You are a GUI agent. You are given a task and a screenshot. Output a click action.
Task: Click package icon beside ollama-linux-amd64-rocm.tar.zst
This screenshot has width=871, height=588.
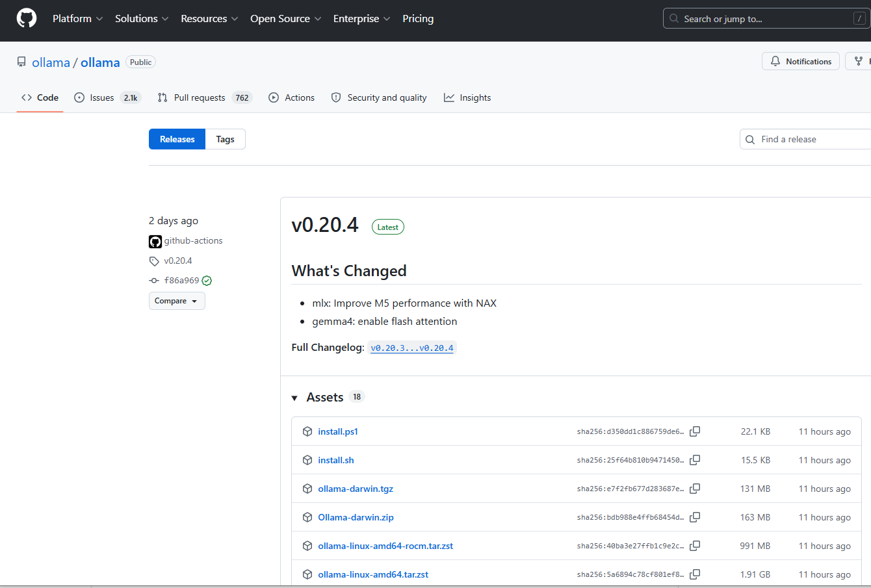pyautogui.click(x=307, y=546)
